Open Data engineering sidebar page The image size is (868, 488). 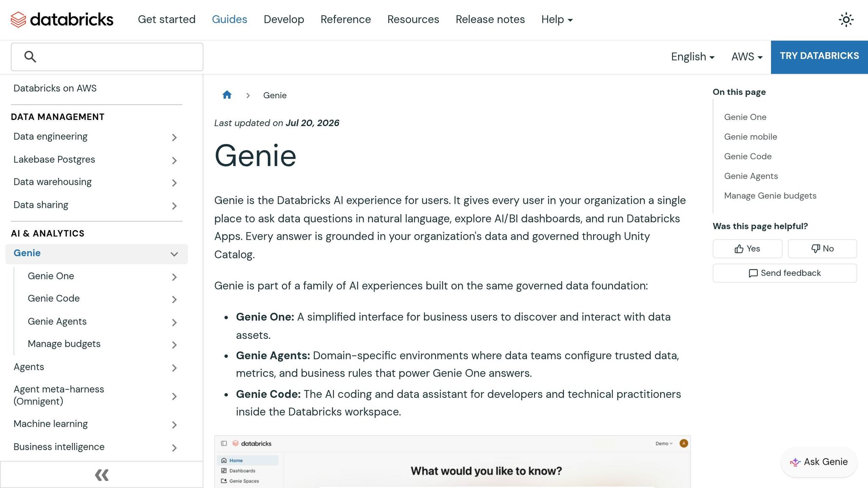50,136
